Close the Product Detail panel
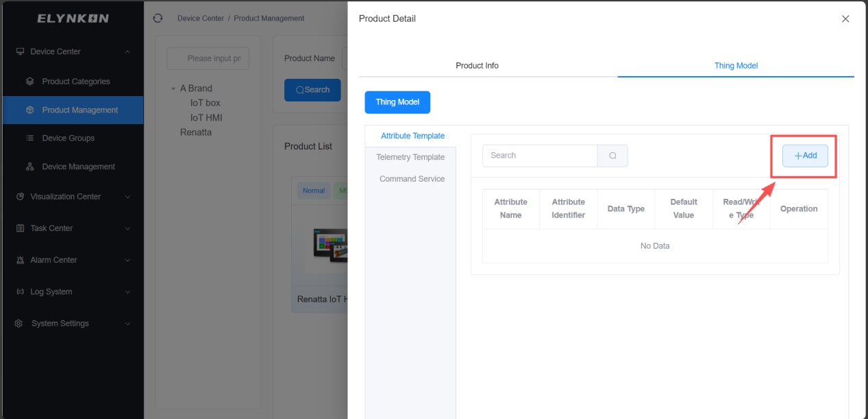Screen dimensions: 868x419 pyautogui.click(x=845, y=19)
